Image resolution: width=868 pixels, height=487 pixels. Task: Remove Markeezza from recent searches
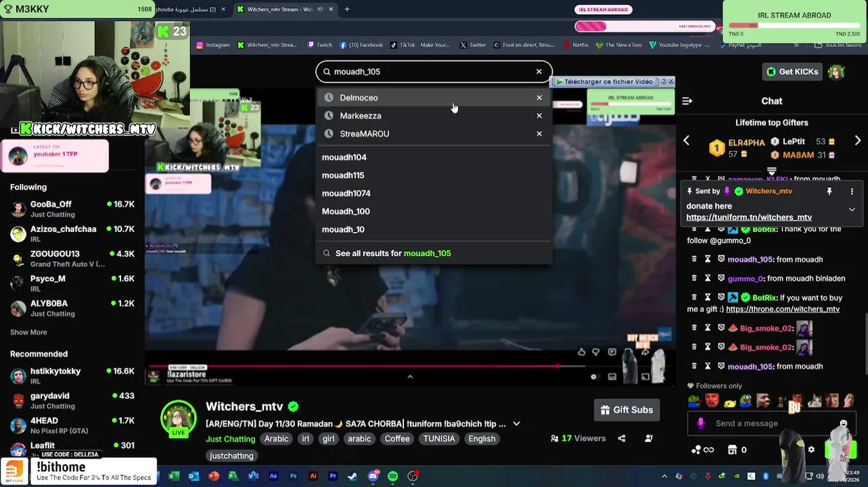[x=539, y=116]
